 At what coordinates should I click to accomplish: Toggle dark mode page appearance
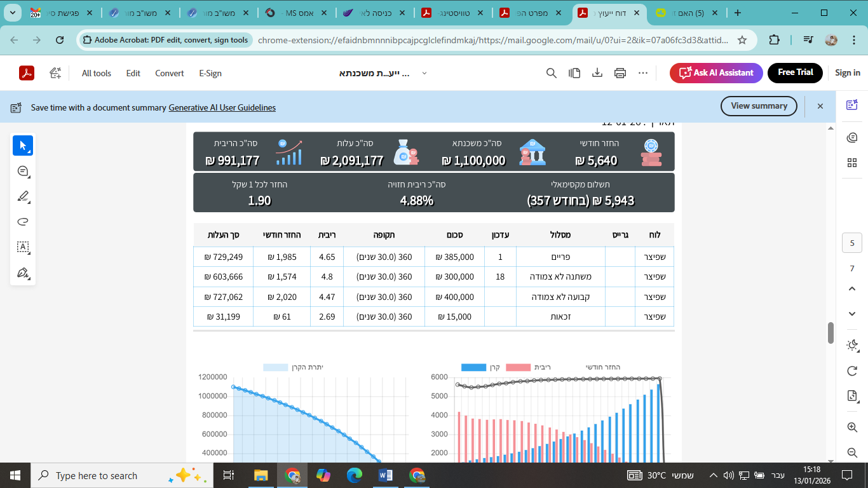[x=851, y=345]
